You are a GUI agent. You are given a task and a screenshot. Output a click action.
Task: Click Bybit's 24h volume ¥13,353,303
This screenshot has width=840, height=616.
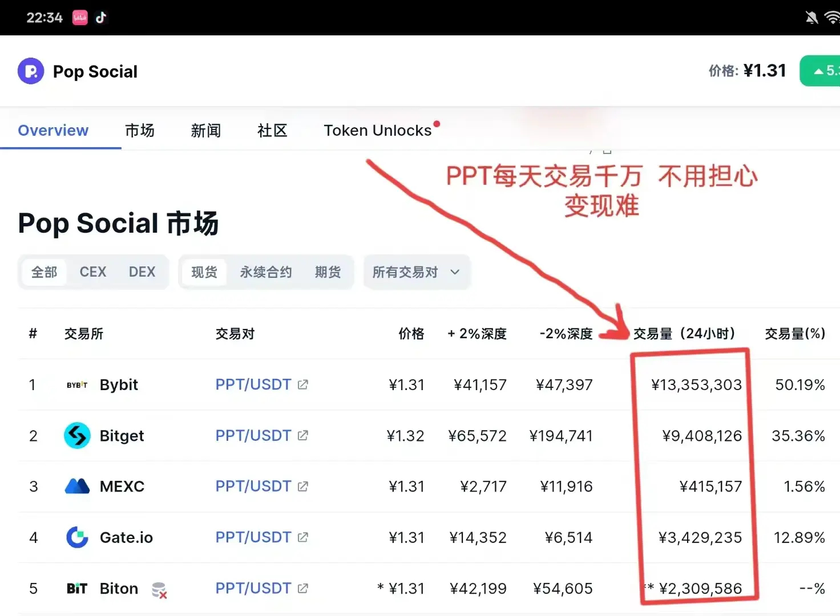pos(697,385)
